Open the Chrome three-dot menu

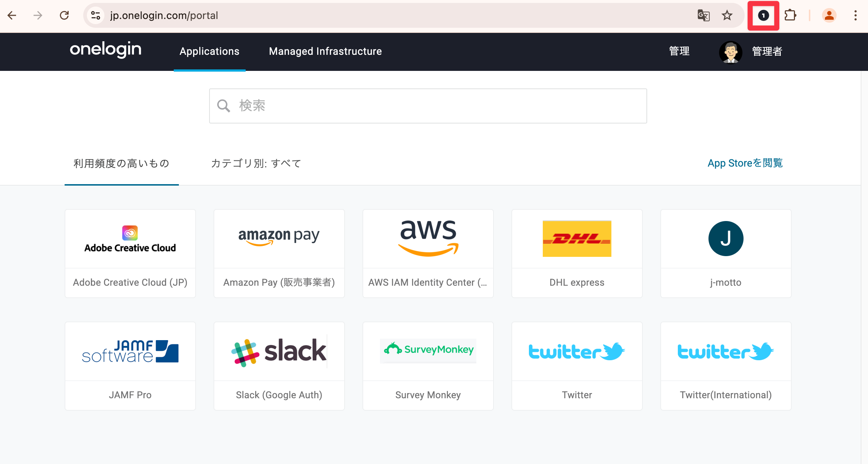point(855,15)
